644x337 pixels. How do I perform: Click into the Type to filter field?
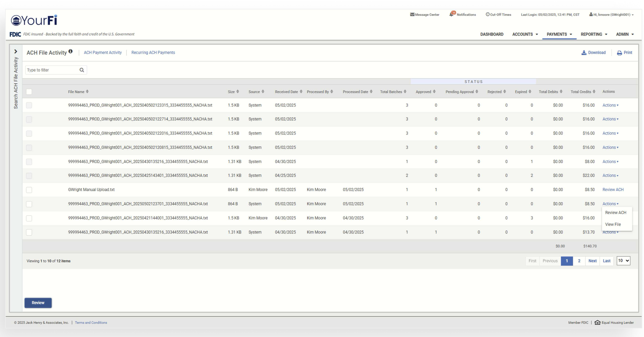(x=52, y=70)
